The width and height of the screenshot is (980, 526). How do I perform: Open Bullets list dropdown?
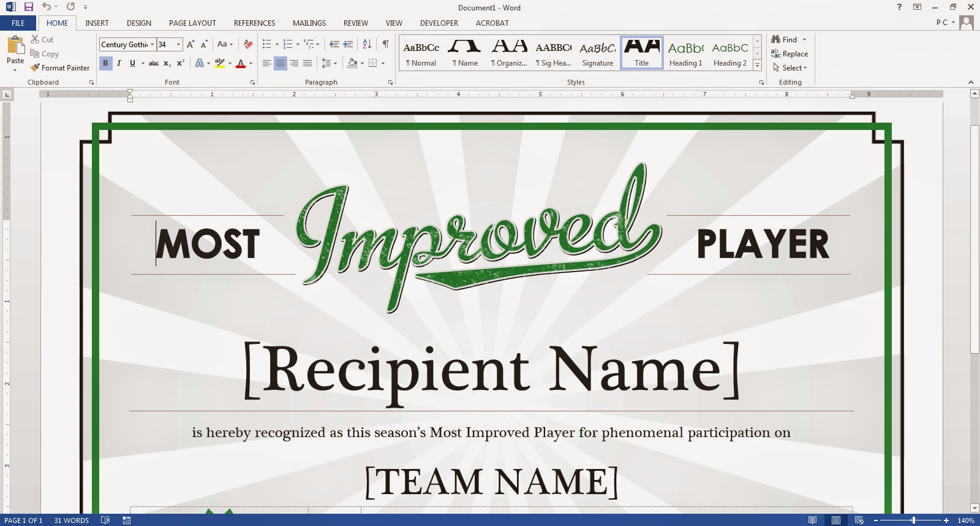(x=277, y=44)
